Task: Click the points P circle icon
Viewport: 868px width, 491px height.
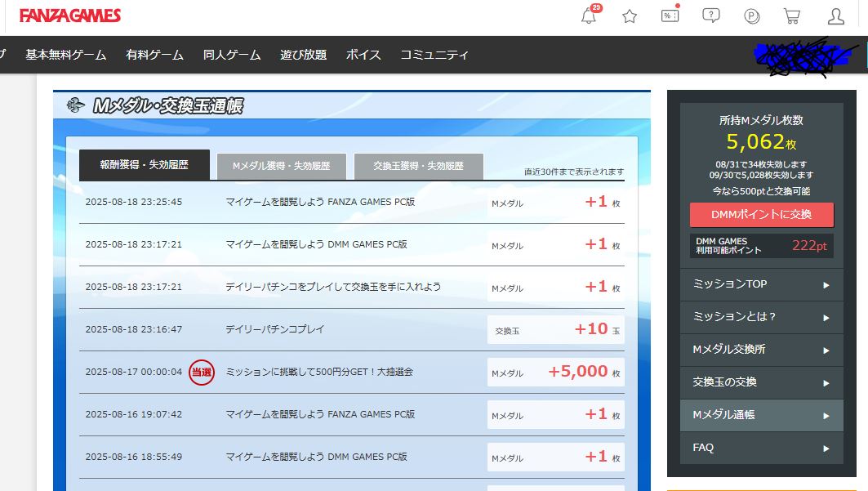Action: click(x=752, y=16)
